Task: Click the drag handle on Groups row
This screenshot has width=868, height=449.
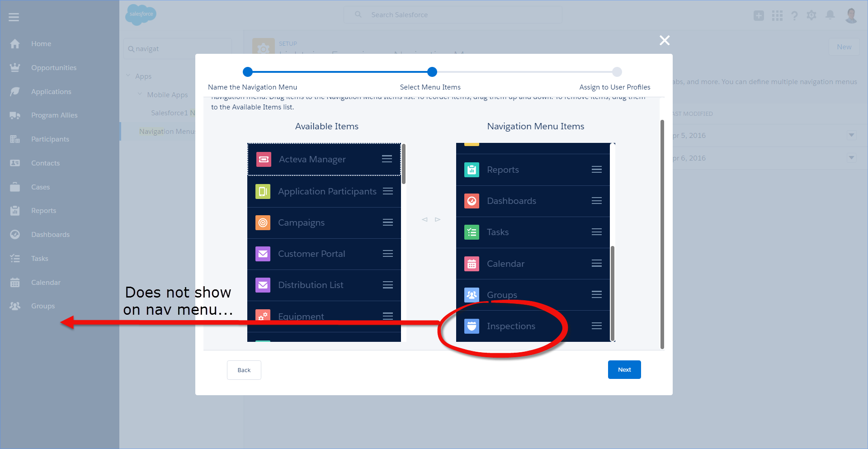Action: pyautogui.click(x=597, y=295)
